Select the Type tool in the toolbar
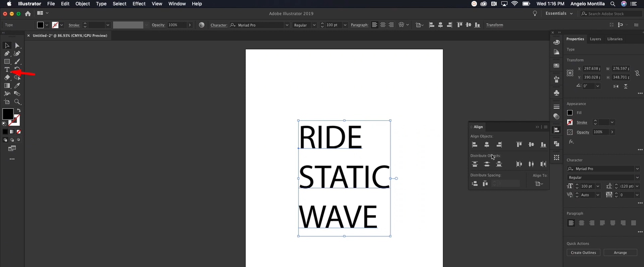 click(x=7, y=70)
